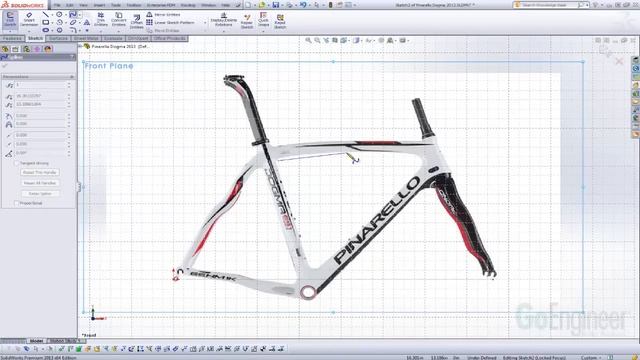This screenshot has width=640, height=360.
Task: Open the Rectangle tool dropdown arrow
Action: click(x=52, y=22)
